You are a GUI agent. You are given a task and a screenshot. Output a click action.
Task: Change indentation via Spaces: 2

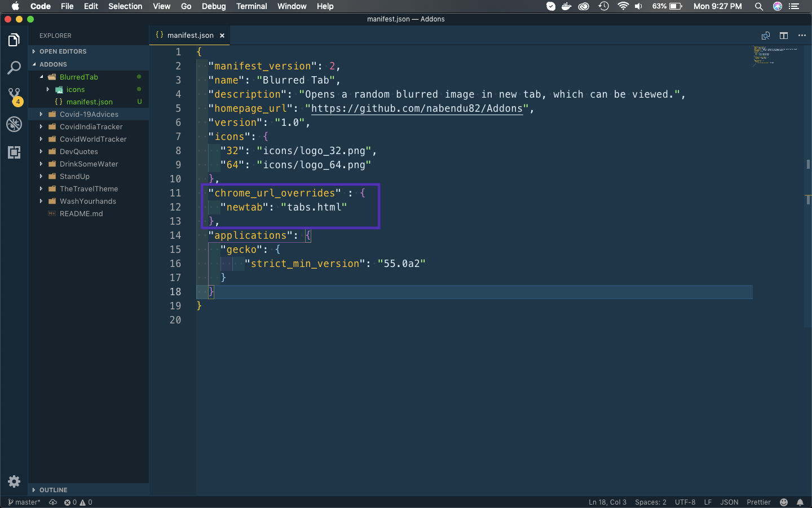pos(650,502)
